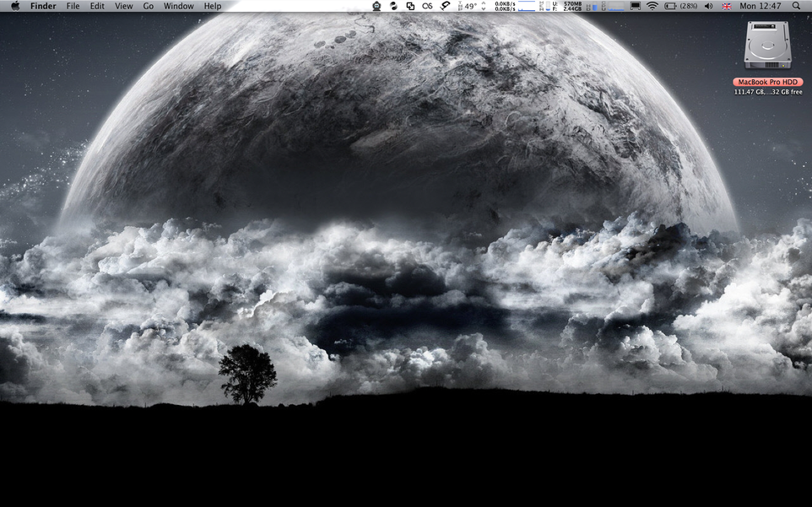Open the Apple menu

(15, 6)
